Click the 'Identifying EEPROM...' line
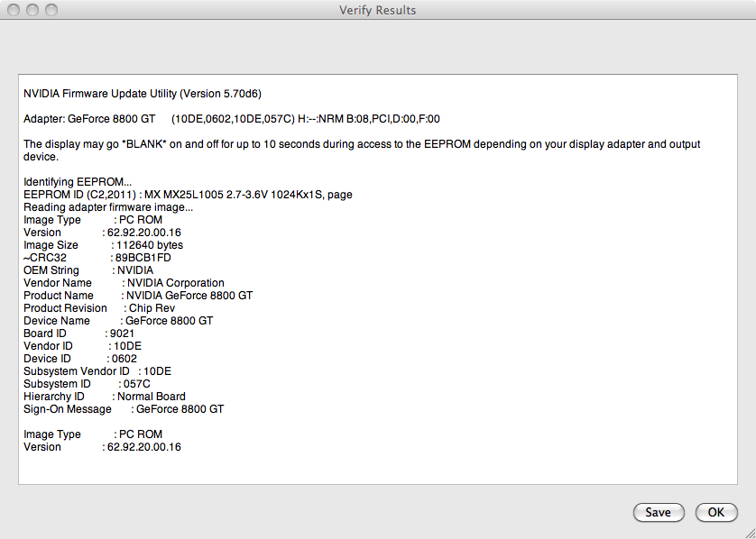756x539 pixels. (78, 183)
